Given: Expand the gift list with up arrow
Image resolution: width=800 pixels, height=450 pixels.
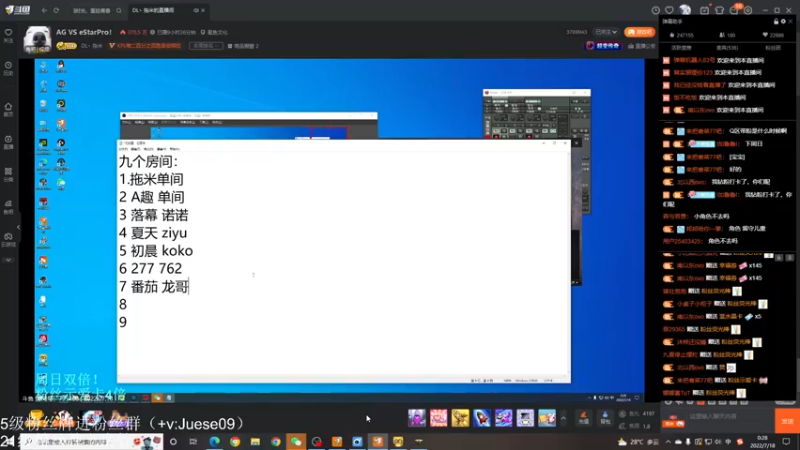Looking at the screenshot, I should [x=563, y=419].
